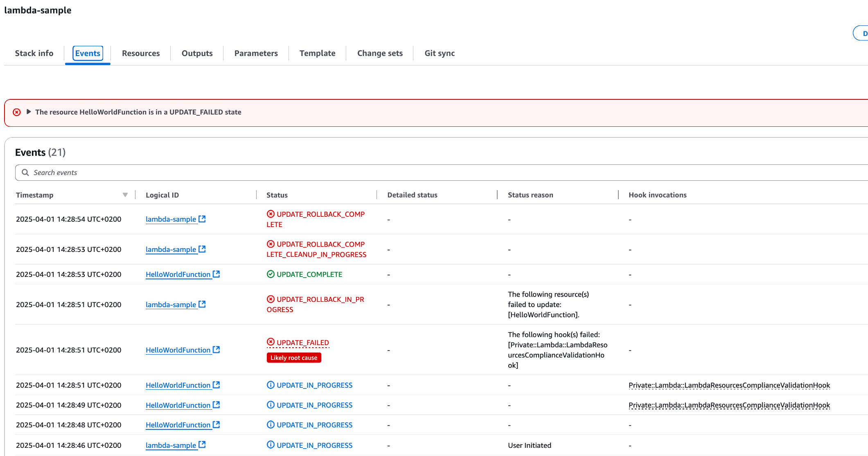Viewport: 868px width, 456px height.
Task: Click external link icon beside HelloWorldFunction at 14:28:53
Action: pyautogui.click(x=216, y=274)
